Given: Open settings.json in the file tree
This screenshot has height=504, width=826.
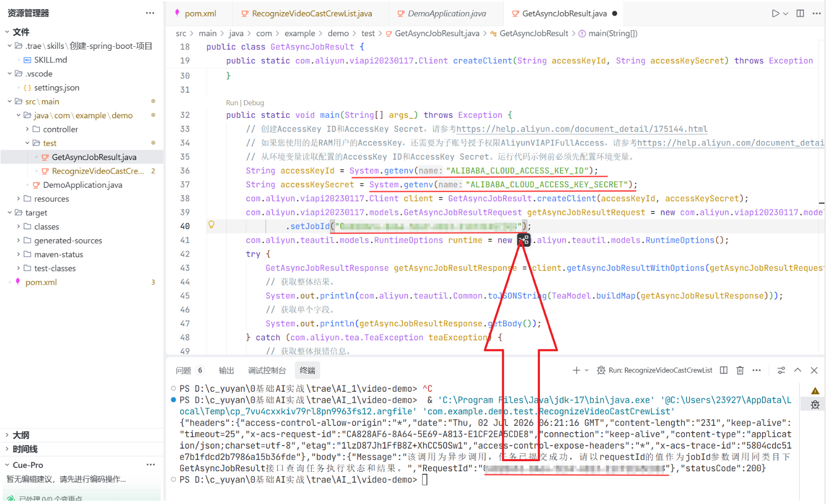Looking at the screenshot, I should (56, 88).
